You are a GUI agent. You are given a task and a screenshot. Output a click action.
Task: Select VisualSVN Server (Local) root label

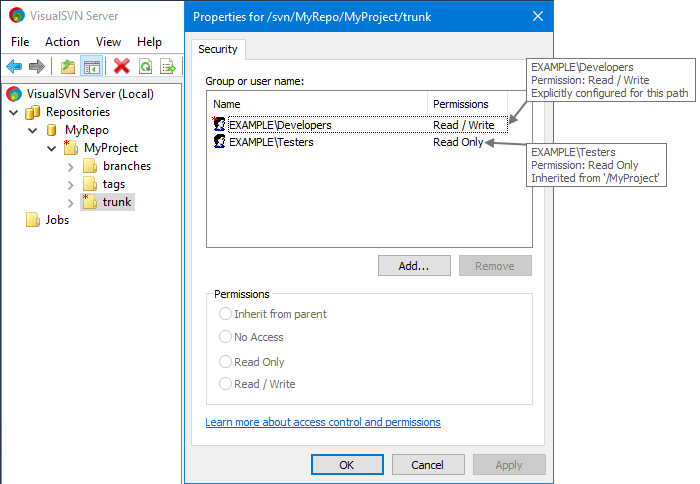pyautogui.click(x=90, y=94)
